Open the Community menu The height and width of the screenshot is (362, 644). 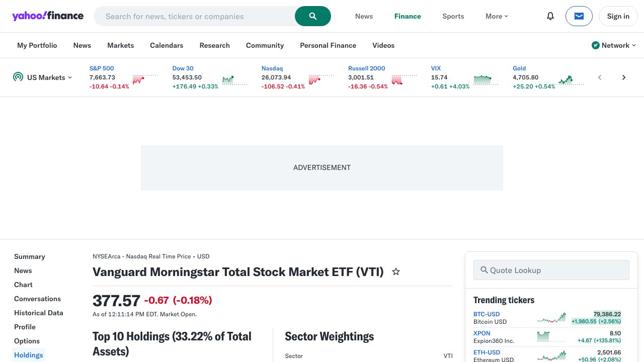(x=265, y=45)
